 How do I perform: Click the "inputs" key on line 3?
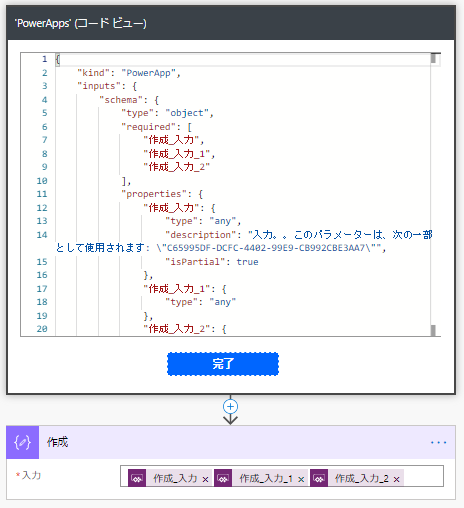99,86
